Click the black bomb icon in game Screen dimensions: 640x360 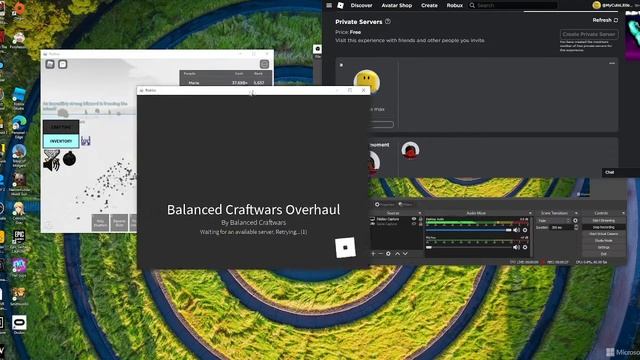pyautogui.click(x=69, y=158)
